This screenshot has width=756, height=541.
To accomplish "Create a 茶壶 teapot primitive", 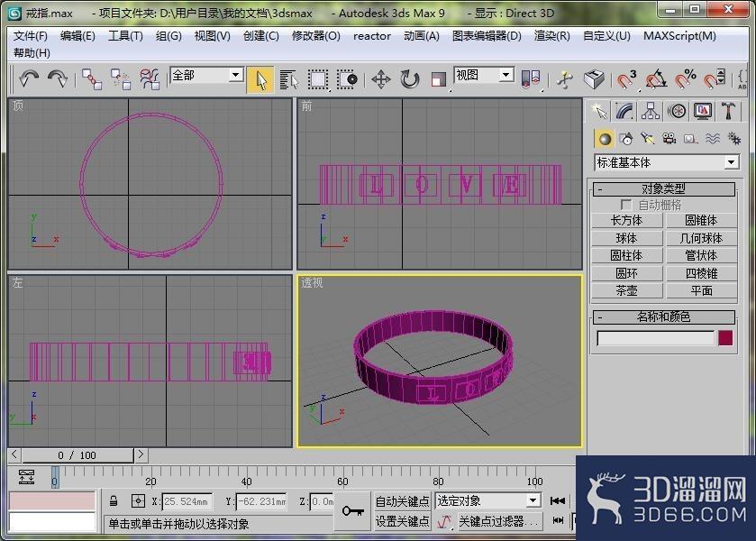I will coord(626,291).
